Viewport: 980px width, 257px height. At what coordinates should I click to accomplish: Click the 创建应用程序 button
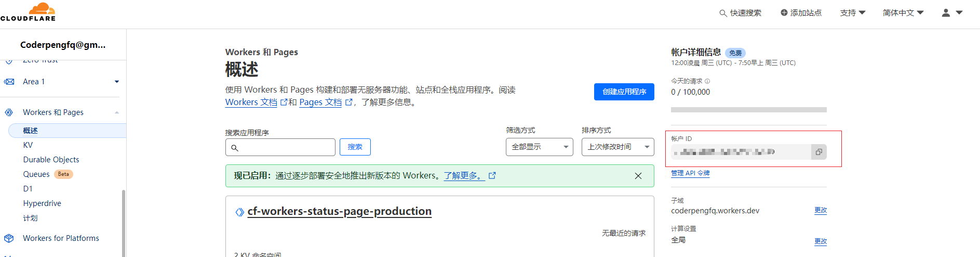coord(624,92)
